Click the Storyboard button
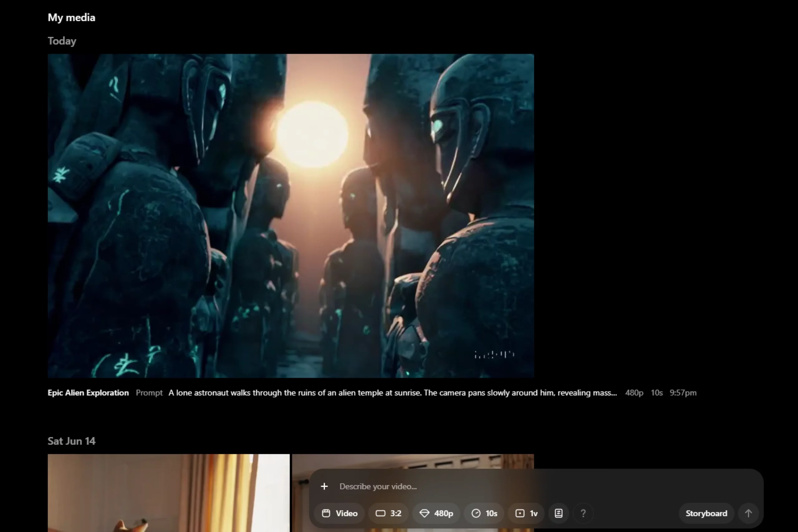Screen dimensions: 798x532 point(706,513)
